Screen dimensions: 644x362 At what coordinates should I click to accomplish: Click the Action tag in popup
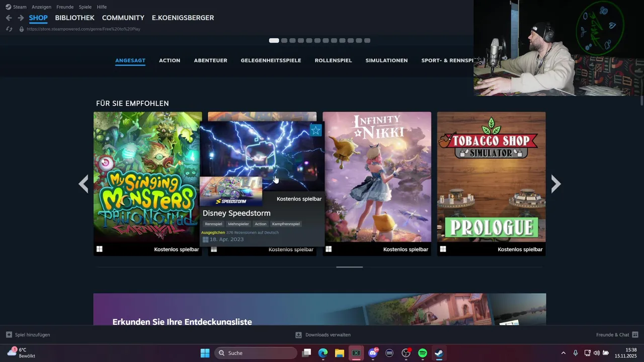click(x=260, y=224)
